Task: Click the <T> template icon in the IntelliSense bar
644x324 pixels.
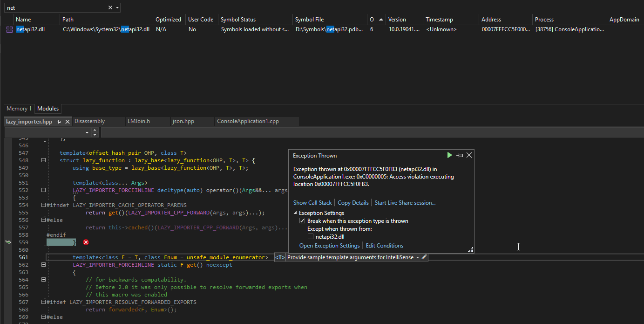Action: pyautogui.click(x=279, y=257)
